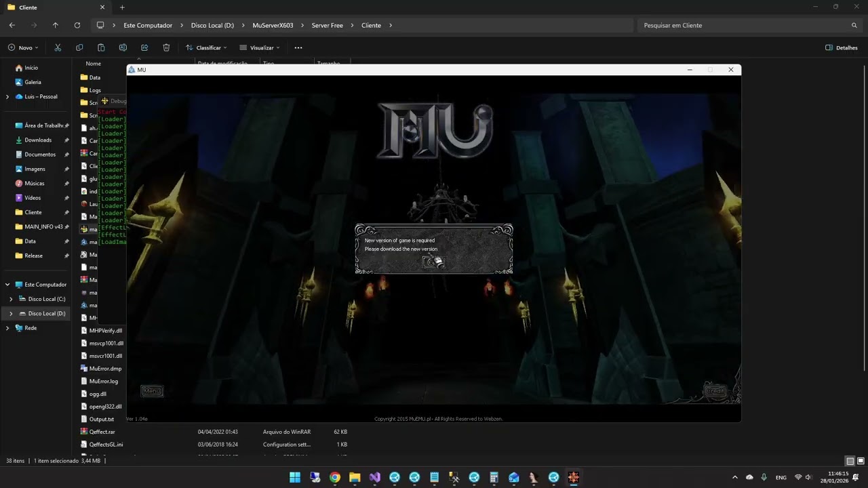Viewport: 868px width, 488px height.
Task: Open Visual Studio from the taskbar
Action: [375, 477]
